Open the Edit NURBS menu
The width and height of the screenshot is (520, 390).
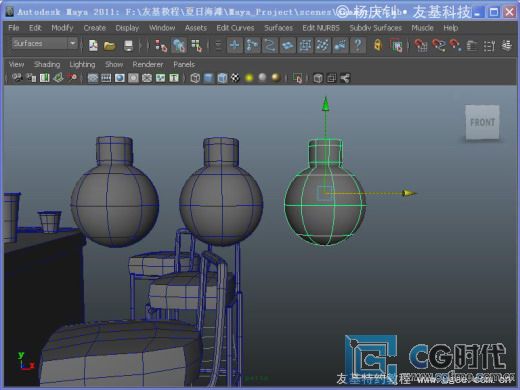pos(321,28)
